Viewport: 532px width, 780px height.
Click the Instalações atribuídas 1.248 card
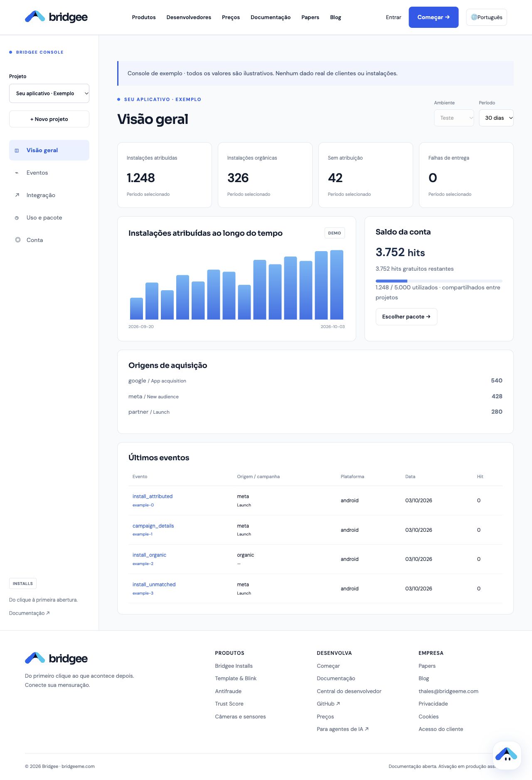click(165, 175)
